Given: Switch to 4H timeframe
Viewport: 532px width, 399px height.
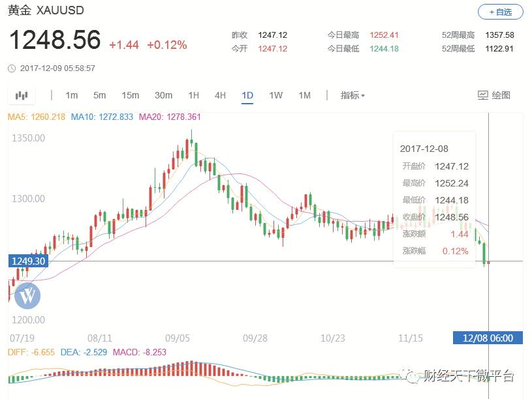Looking at the screenshot, I should [x=220, y=95].
